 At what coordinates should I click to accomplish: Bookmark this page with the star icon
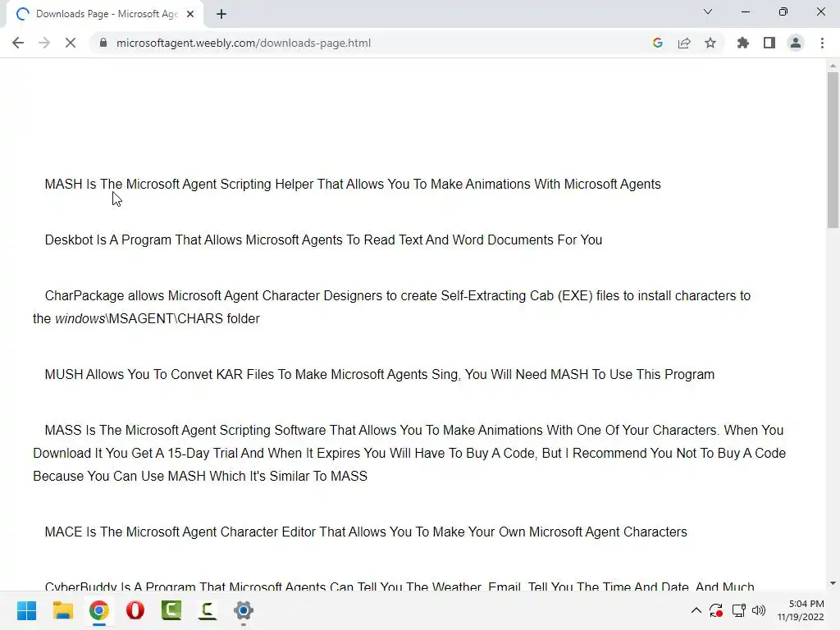[x=710, y=43]
